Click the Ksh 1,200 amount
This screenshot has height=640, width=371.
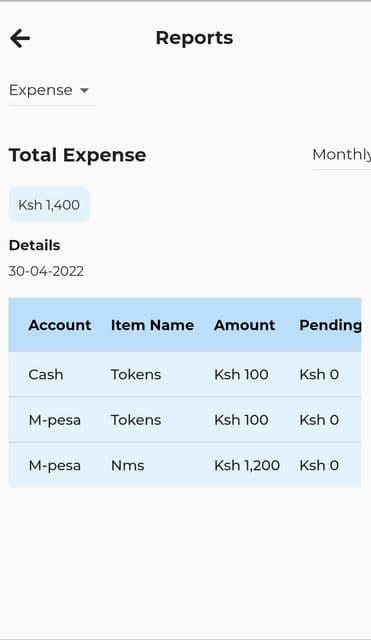point(247,465)
